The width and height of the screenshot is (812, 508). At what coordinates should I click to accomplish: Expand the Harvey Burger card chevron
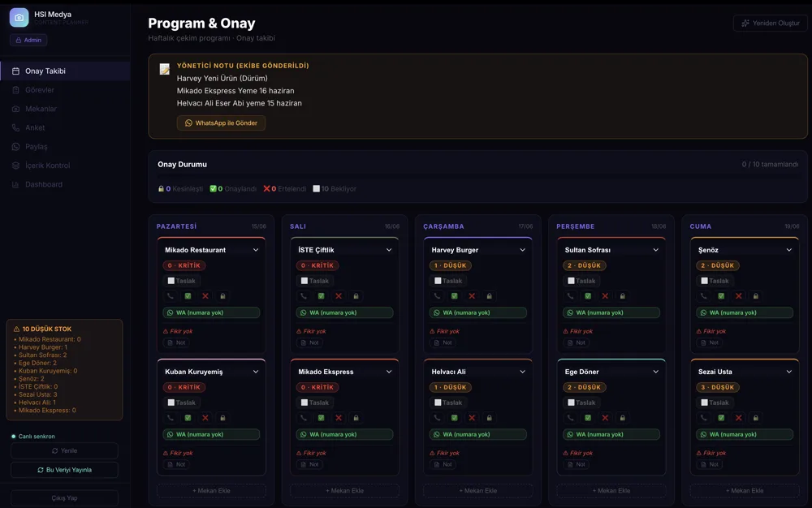(522, 250)
